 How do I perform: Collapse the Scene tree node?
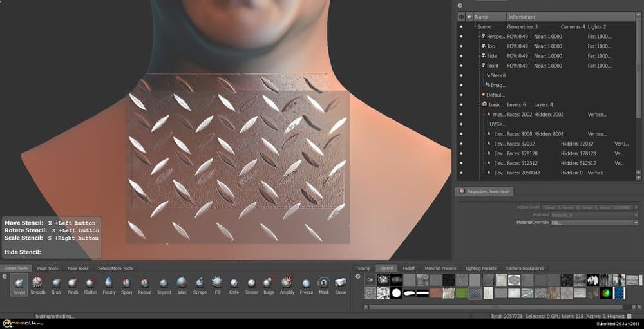(x=475, y=27)
